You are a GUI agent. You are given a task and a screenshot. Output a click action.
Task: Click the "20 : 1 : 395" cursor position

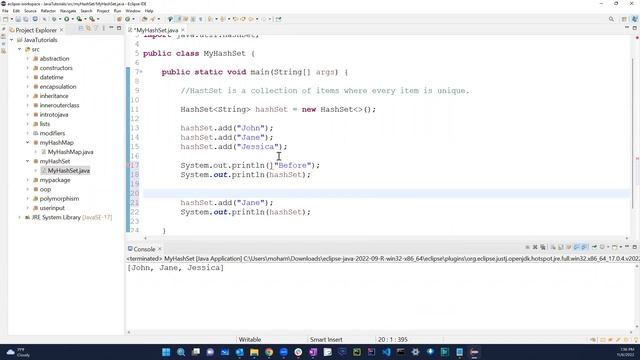click(393, 339)
